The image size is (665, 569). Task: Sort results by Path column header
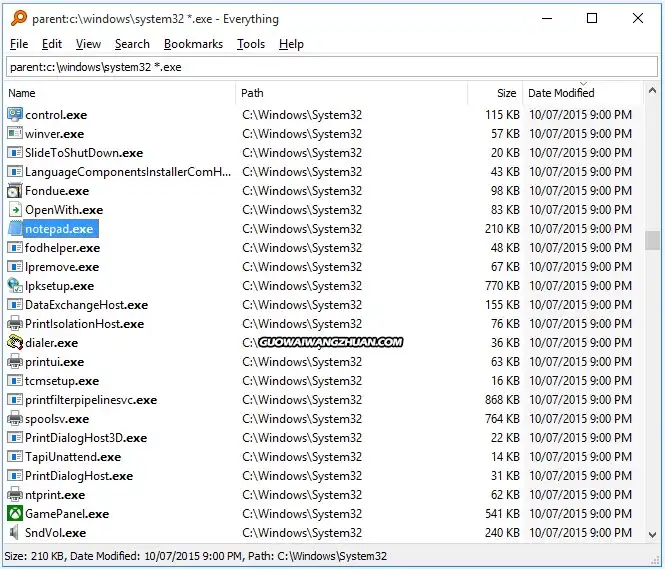tap(352, 93)
